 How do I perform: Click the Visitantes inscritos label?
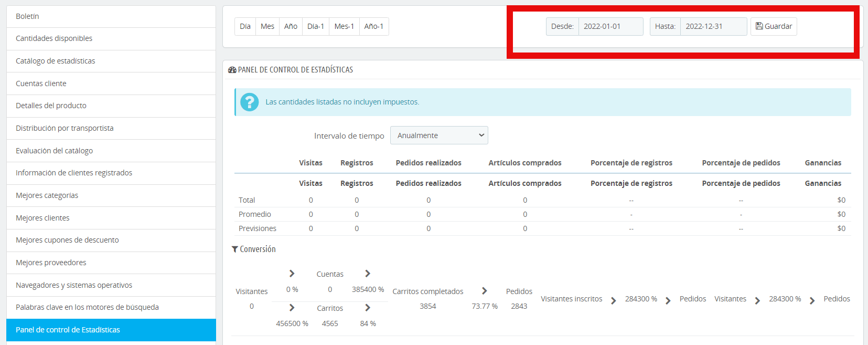click(572, 299)
